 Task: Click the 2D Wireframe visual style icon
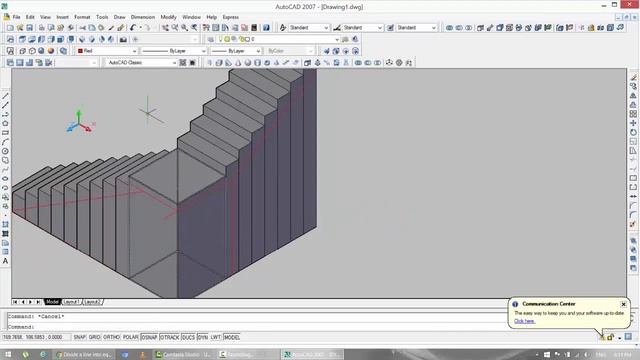point(22,51)
